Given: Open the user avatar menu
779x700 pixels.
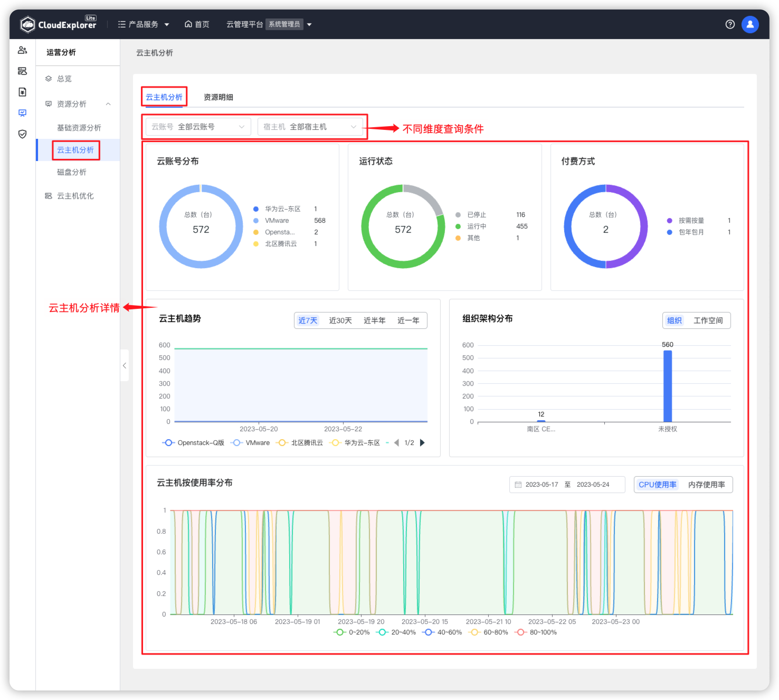Looking at the screenshot, I should [x=749, y=24].
